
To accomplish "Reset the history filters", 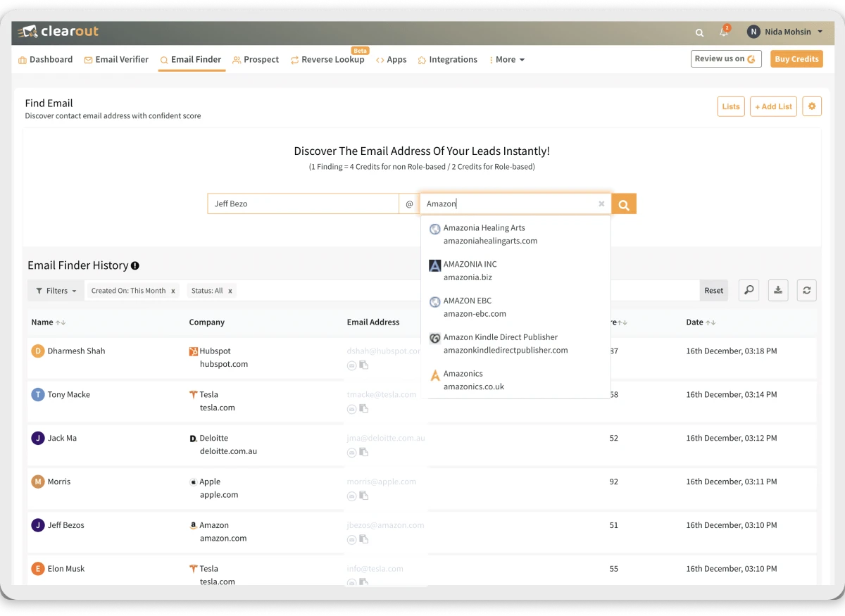I will 714,291.
